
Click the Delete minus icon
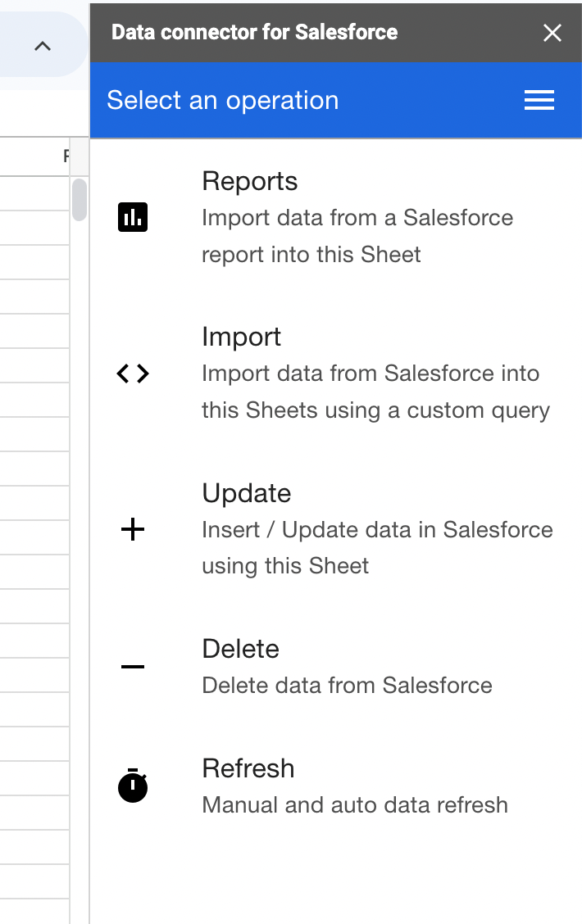(133, 667)
